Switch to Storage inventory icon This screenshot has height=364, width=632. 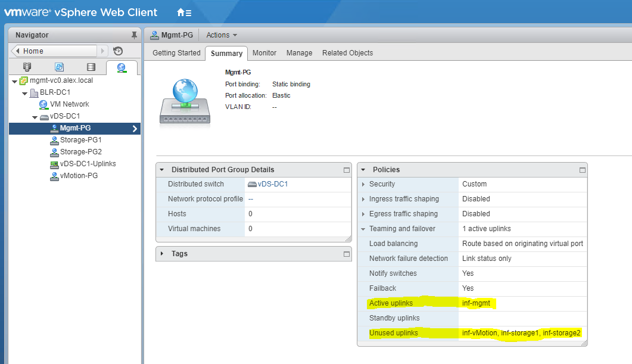point(91,67)
